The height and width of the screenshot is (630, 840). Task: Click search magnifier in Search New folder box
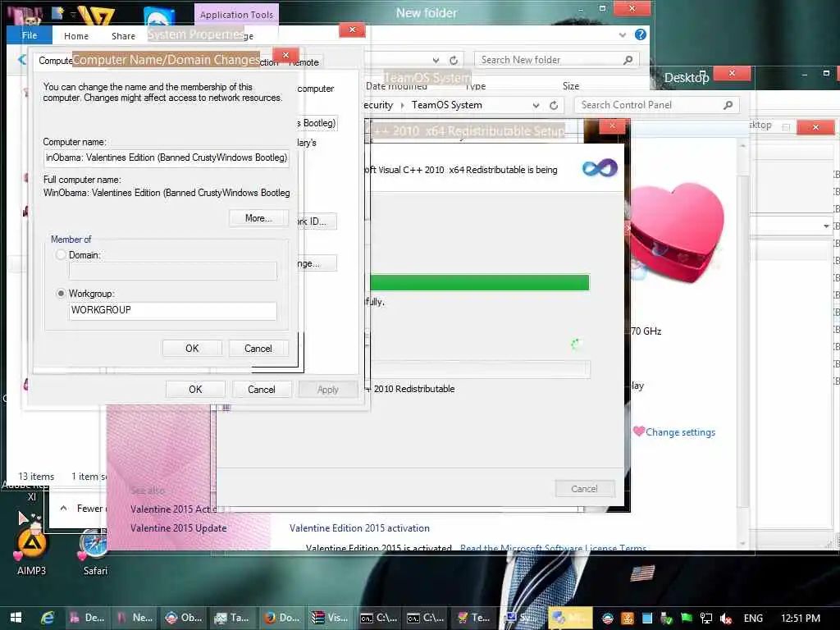pyautogui.click(x=628, y=60)
